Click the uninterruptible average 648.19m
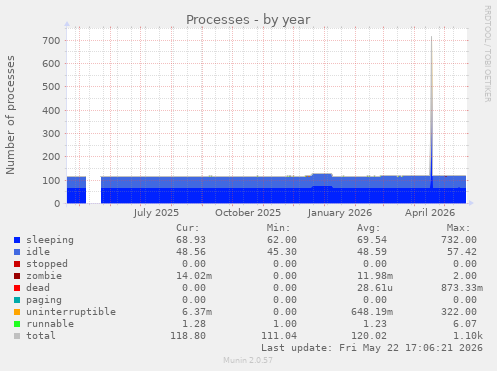The image size is (497, 371). click(372, 312)
